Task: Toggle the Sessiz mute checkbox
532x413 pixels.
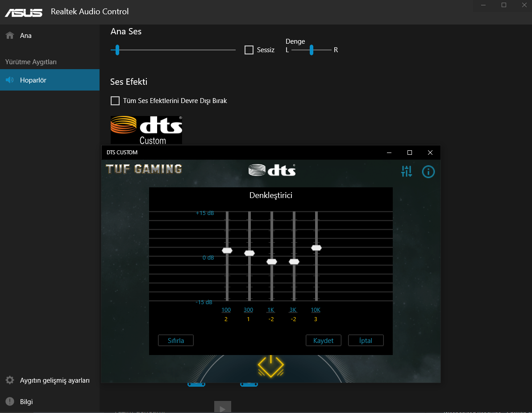Action: tap(249, 50)
